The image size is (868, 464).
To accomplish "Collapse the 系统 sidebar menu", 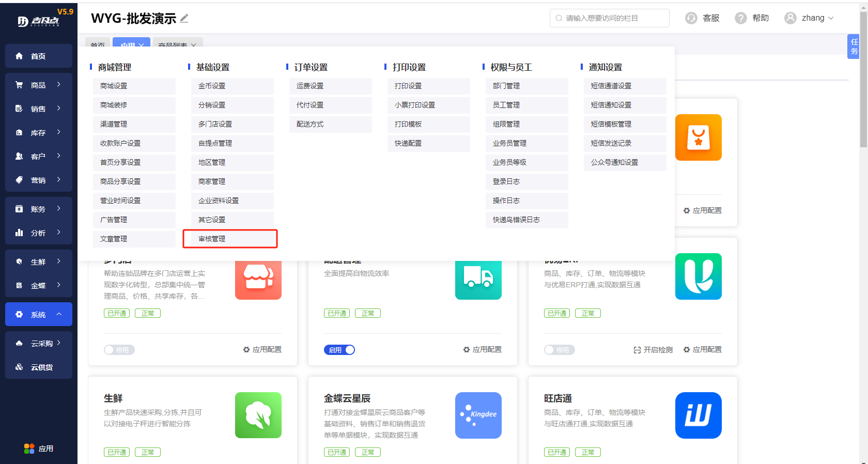I will pyautogui.click(x=39, y=314).
